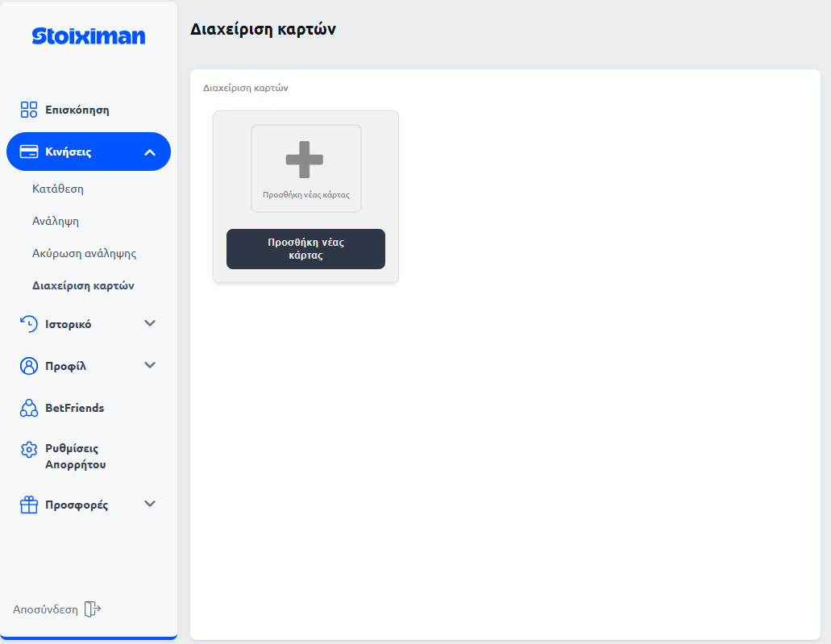Click the large plus icon tile

[x=305, y=168]
